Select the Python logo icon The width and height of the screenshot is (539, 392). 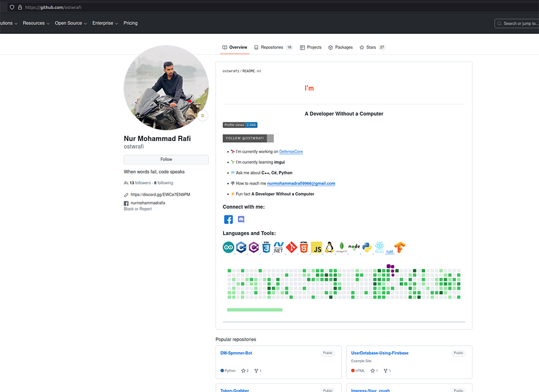pyautogui.click(x=367, y=248)
